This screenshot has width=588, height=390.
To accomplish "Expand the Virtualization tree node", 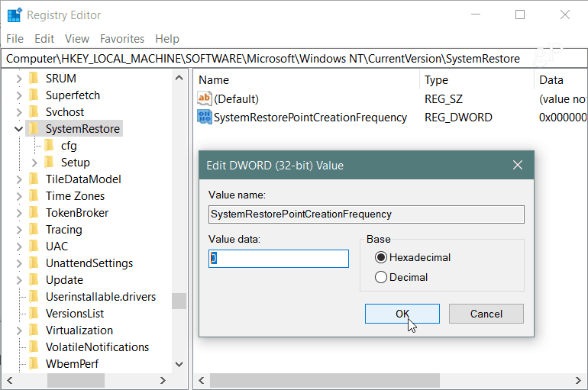I will (19, 330).
